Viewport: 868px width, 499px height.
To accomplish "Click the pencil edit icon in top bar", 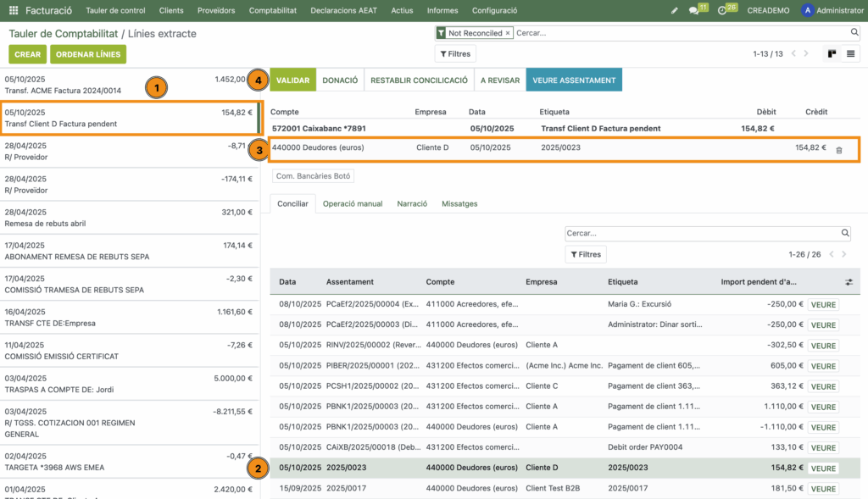I will click(x=675, y=10).
